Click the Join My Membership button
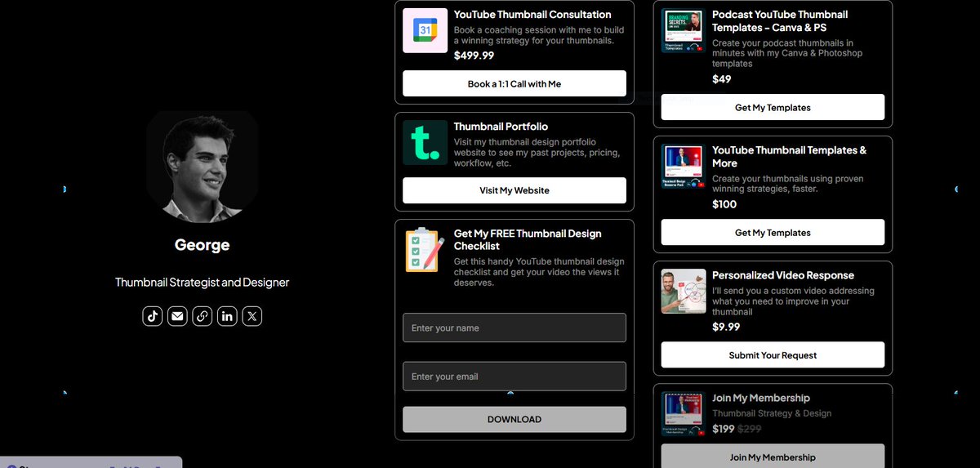Screen dimensions: 980x468 point(773,457)
